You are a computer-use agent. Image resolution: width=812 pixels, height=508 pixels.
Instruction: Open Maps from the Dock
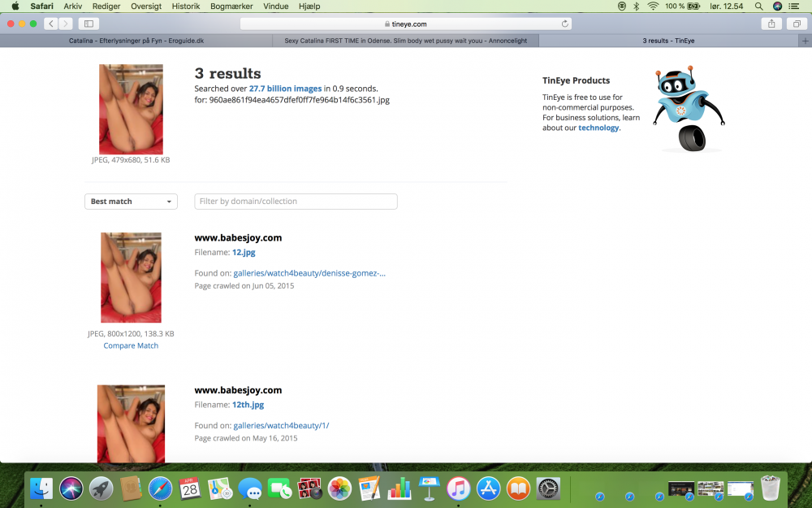click(220, 488)
